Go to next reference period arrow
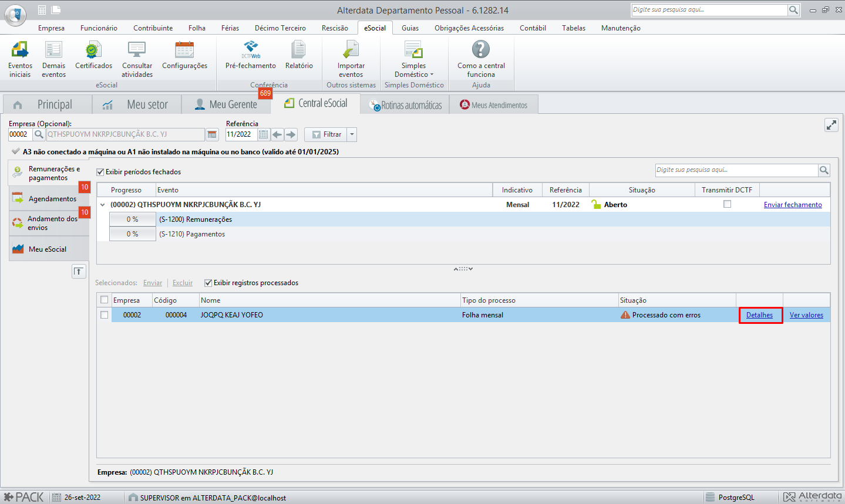Screen dimensions: 845x504 pyautogui.click(x=291, y=134)
